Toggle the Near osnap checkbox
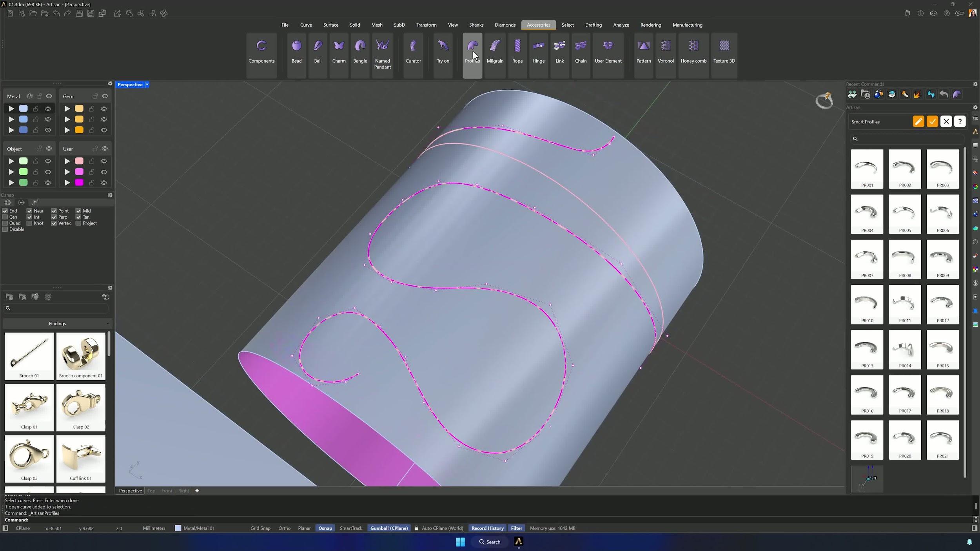The width and height of the screenshot is (980, 551). click(x=29, y=211)
